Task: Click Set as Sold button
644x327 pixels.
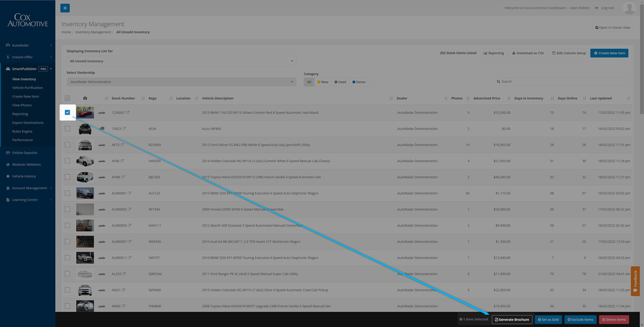Action: point(548,320)
